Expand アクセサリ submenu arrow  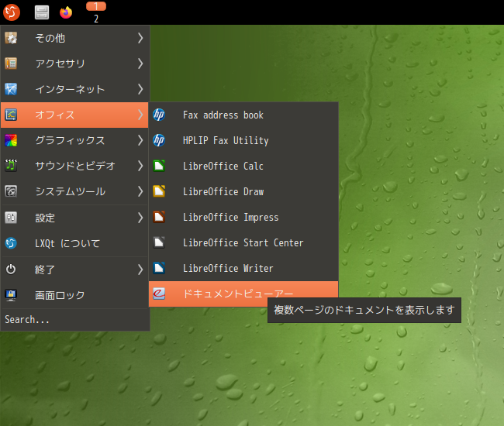click(140, 64)
